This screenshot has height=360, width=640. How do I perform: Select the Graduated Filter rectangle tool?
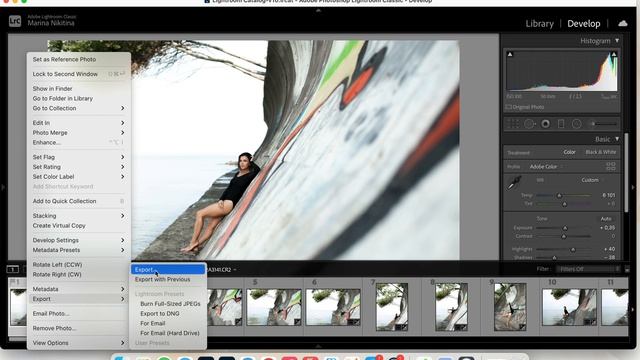[x=561, y=124]
